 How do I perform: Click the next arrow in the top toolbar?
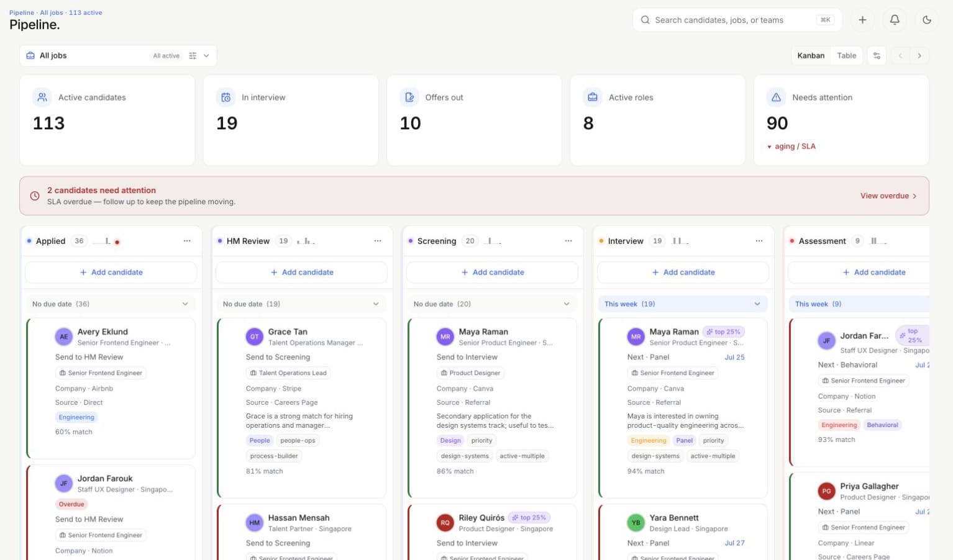(x=919, y=55)
